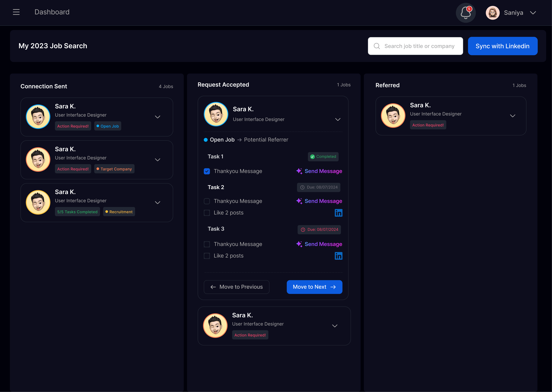This screenshot has width=552, height=392.
Task: Click the LinkedIn icon in Task 3
Action: coord(338,256)
